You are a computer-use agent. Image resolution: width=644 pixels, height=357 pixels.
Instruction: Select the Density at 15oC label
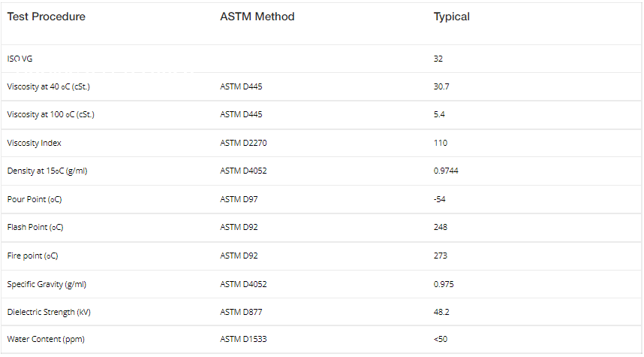pos(47,171)
